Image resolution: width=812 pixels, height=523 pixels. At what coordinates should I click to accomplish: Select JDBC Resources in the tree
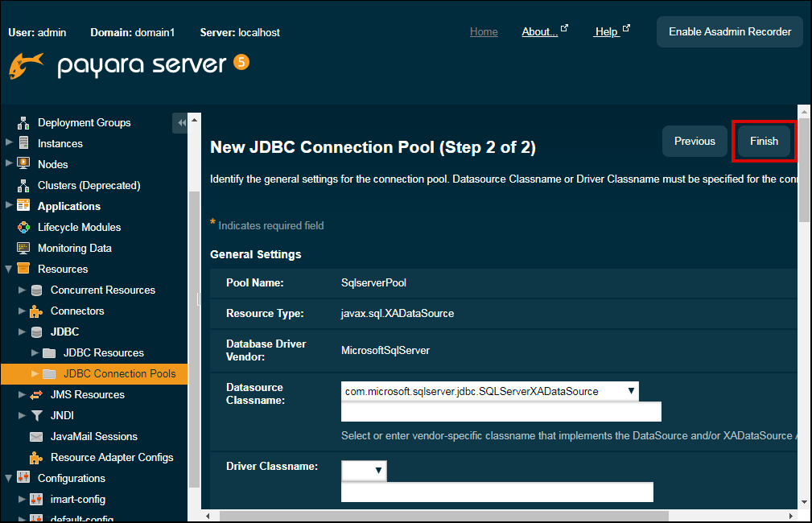coord(103,352)
